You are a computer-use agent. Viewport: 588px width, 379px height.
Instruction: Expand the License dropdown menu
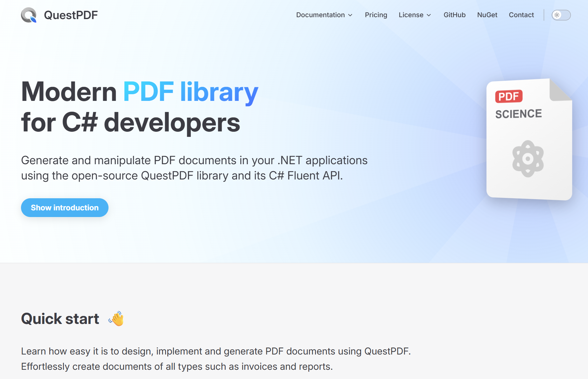[415, 15]
